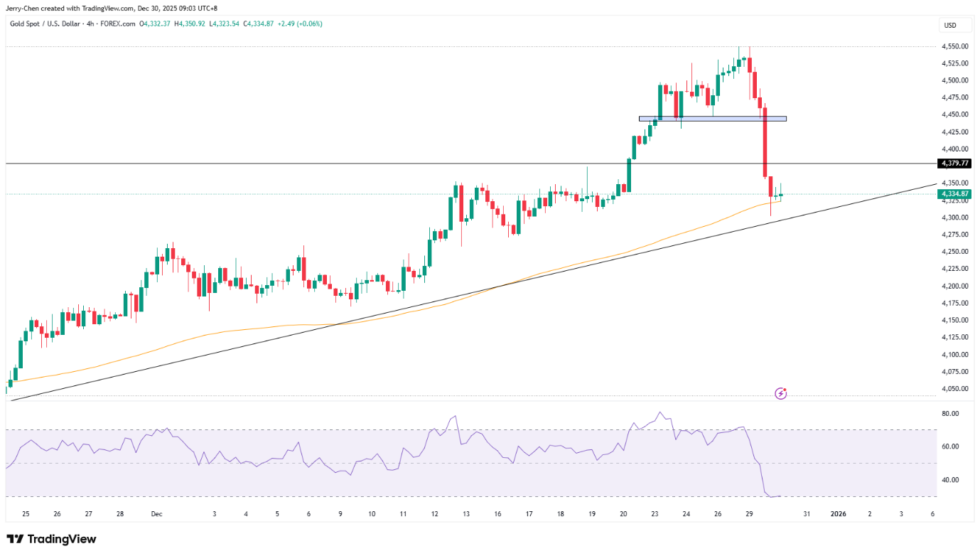Select the blue rectangle support zone drawing
The image size is (980, 556).
[712, 119]
